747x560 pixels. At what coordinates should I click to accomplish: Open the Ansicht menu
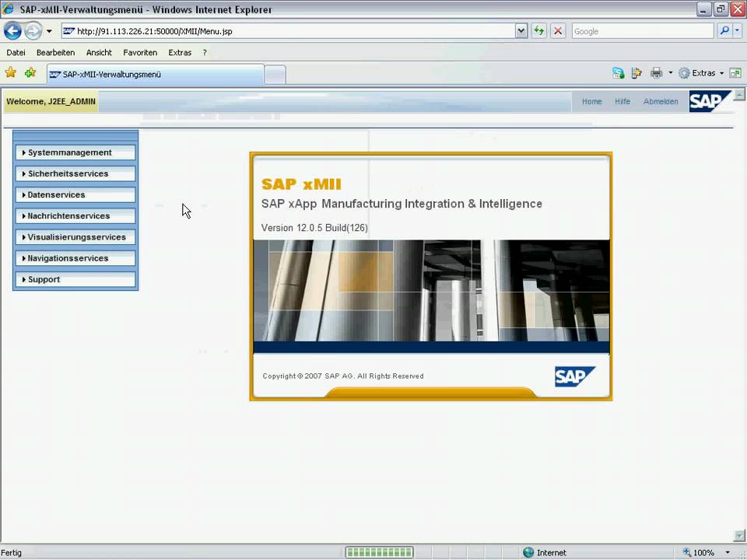[x=99, y=52]
